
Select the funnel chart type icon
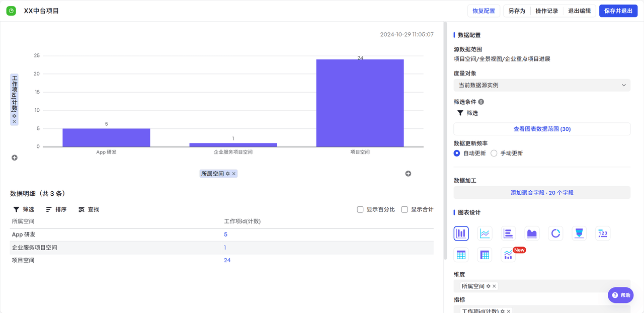click(579, 233)
